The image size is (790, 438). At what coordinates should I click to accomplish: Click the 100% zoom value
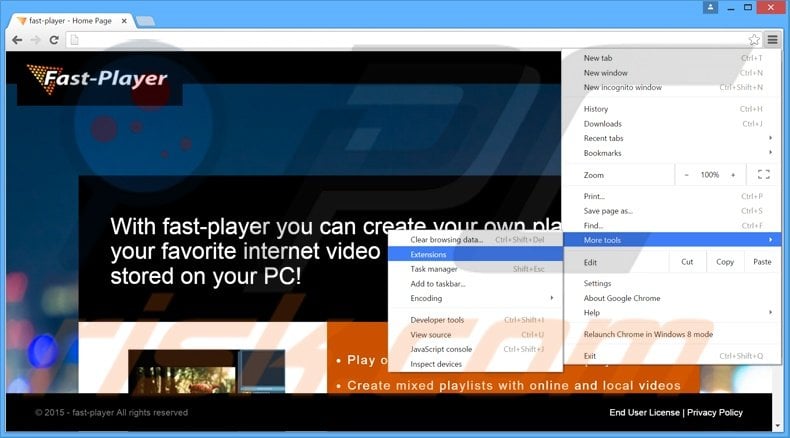coord(709,175)
